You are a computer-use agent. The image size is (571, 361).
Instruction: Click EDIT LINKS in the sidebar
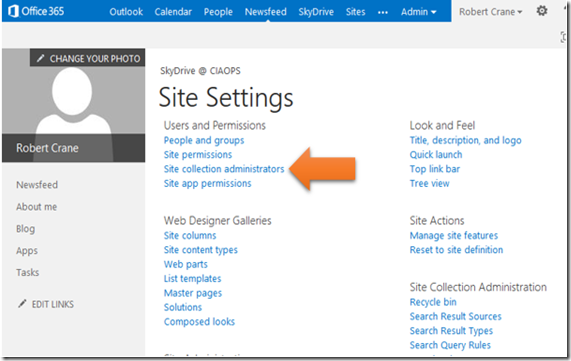(x=52, y=304)
